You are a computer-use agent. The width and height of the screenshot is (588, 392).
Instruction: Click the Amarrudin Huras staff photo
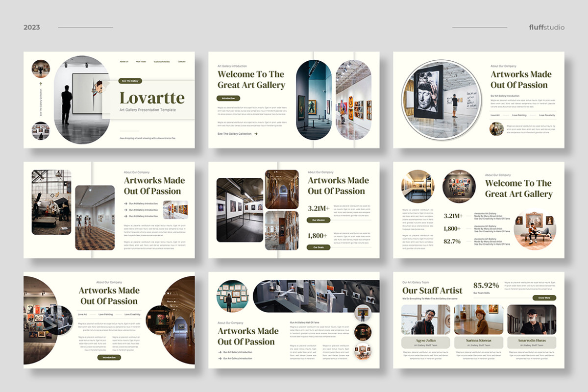point(531,319)
